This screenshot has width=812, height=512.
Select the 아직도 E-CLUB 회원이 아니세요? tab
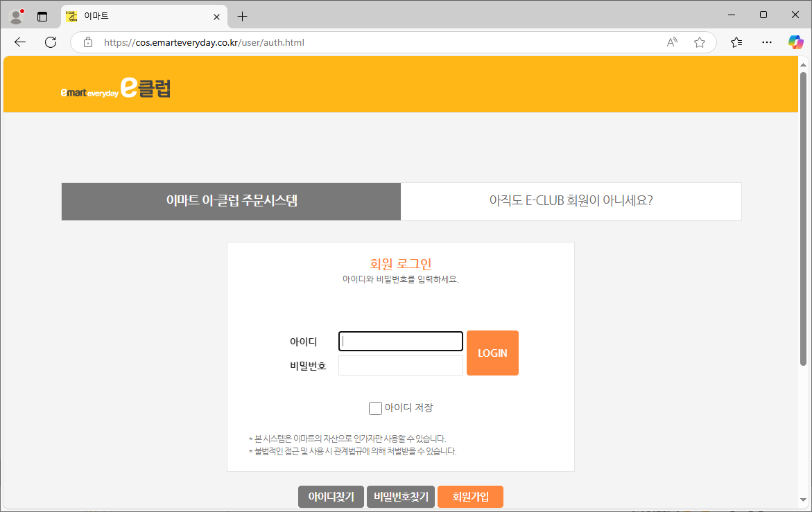tap(571, 201)
